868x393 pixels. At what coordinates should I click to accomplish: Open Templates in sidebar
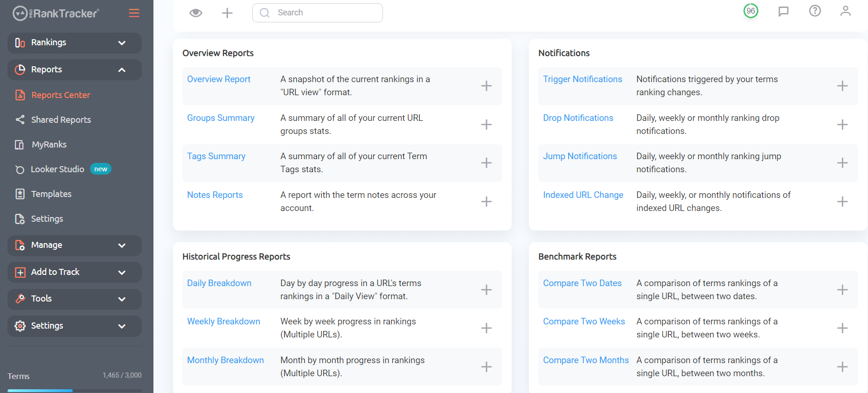51,194
